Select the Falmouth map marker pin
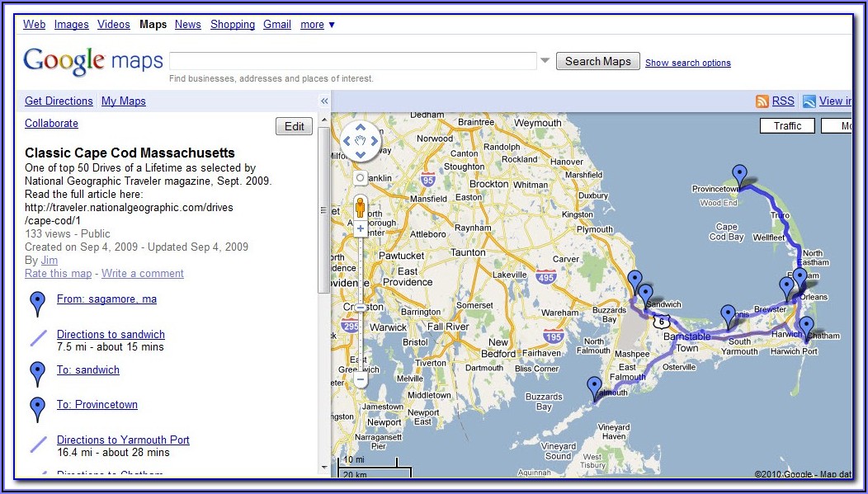Viewport: 868px width, 494px height. click(x=594, y=387)
